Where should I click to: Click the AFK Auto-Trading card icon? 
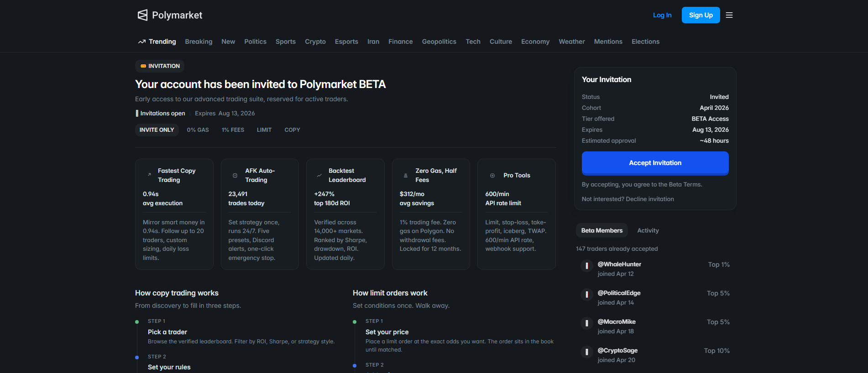click(235, 175)
